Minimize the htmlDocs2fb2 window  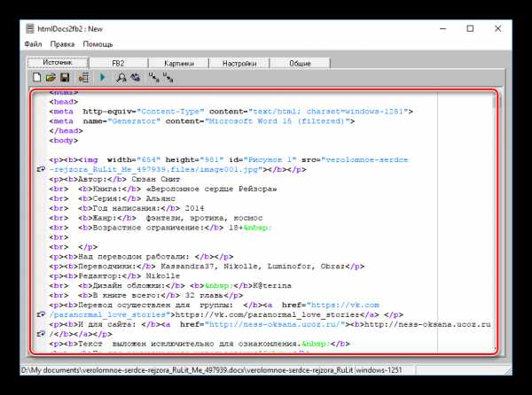click(x=442, y=29)
